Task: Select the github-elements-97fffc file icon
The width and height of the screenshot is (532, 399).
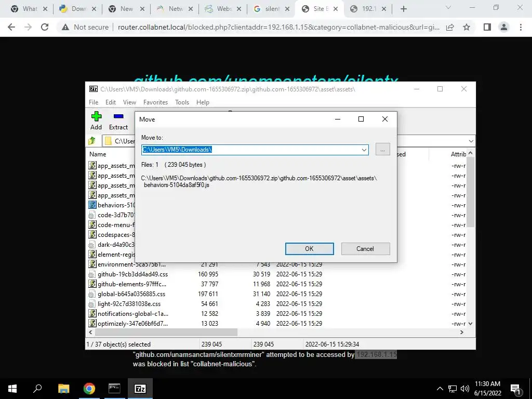Action: point(92,284)
